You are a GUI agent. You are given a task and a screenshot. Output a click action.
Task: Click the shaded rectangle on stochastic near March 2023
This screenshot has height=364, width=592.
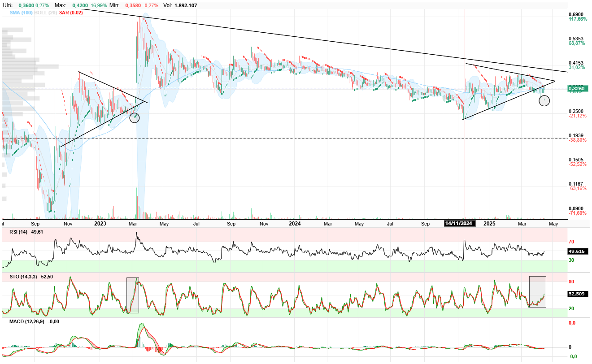click(133, 295)
